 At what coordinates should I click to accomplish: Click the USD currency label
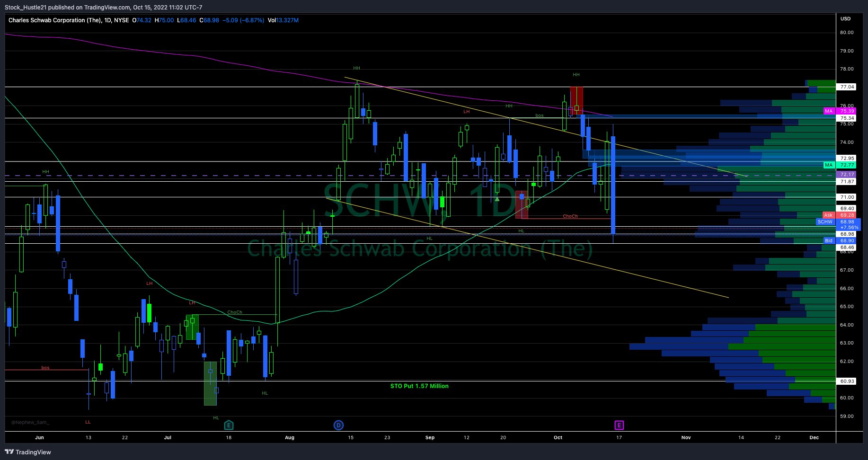pyautogui.click(x=845, y=19)
